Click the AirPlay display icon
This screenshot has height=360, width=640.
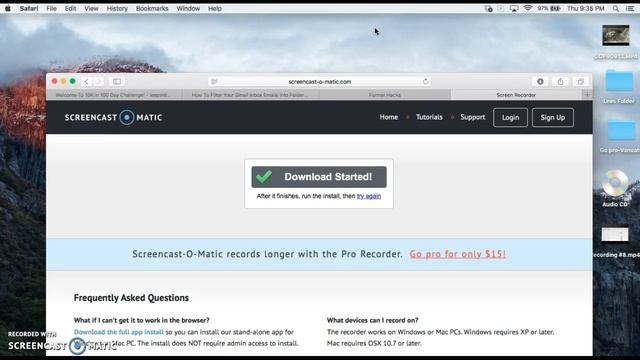click(514, 9)
